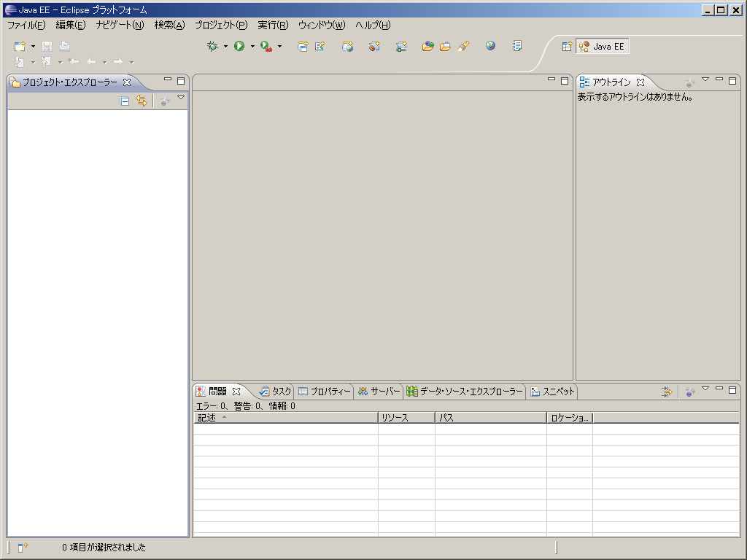Click the open folder toolbar icon
This screenshot has height=560, width=747.
(x=445, y=46)
